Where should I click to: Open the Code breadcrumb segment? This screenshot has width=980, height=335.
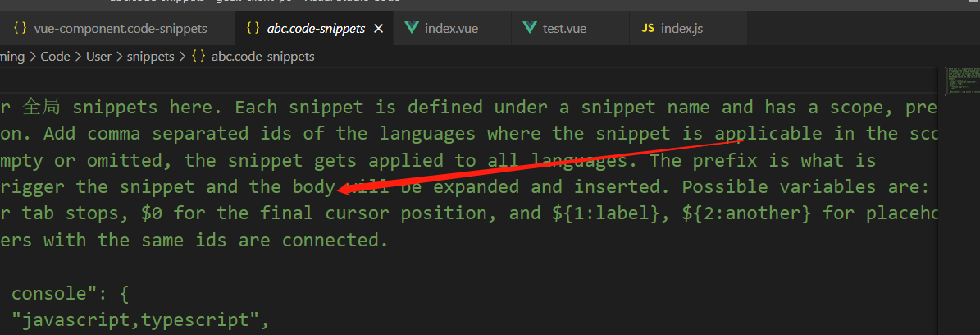coord(55,57)
